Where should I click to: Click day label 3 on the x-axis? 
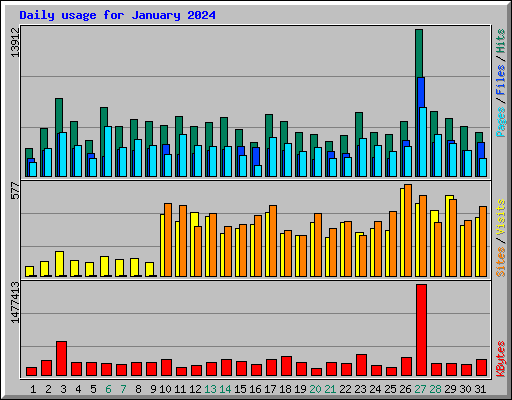(63, 389)
